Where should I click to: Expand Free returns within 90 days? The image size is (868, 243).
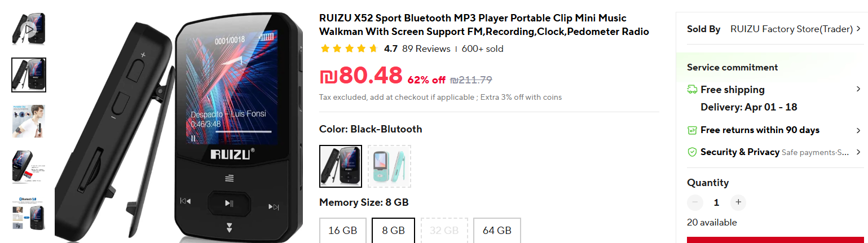pos(858,130)
